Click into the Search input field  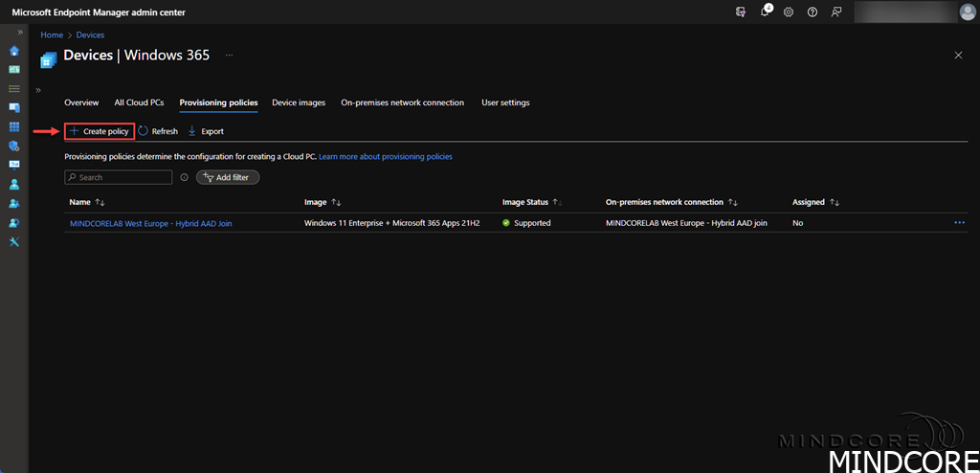[122, 177]
